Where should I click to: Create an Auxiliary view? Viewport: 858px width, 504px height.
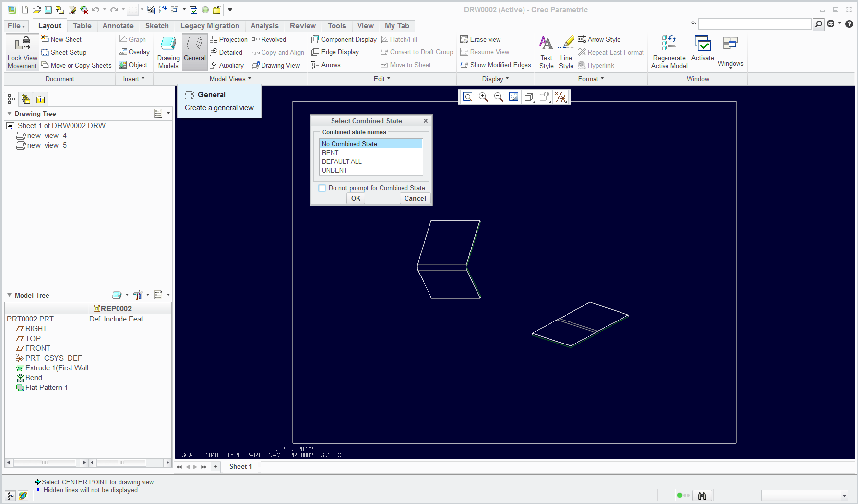coord(227,65)
